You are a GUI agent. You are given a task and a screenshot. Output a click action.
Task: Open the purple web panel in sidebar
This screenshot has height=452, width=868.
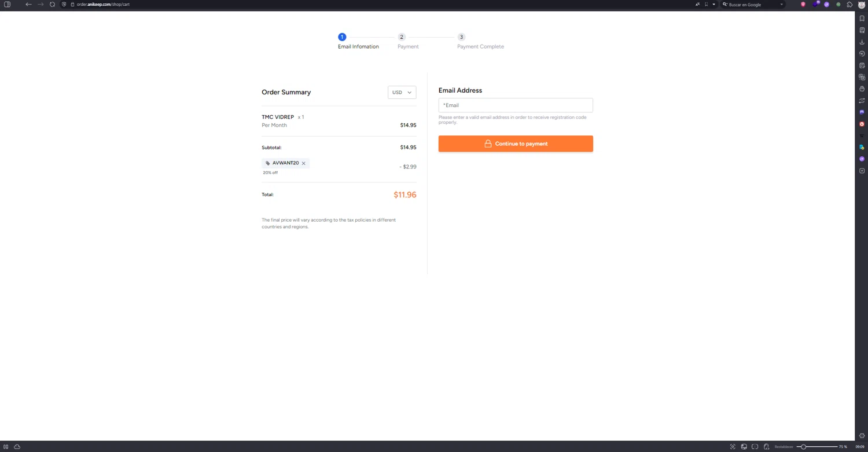(862, 159)
